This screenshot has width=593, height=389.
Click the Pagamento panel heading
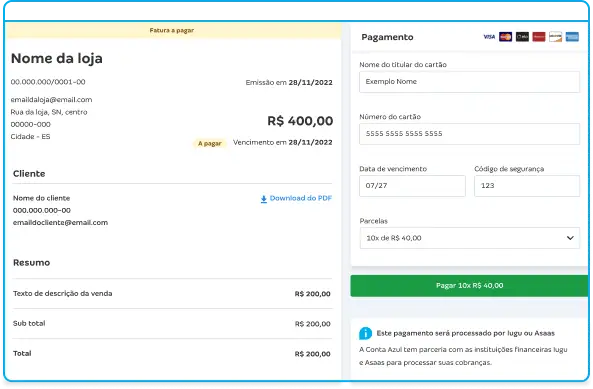click(387, 37)
